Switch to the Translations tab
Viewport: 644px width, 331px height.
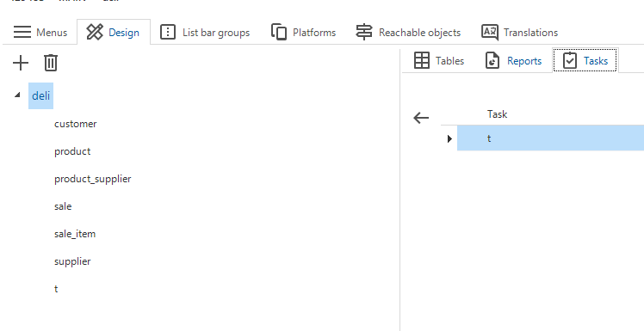point(519,33)
